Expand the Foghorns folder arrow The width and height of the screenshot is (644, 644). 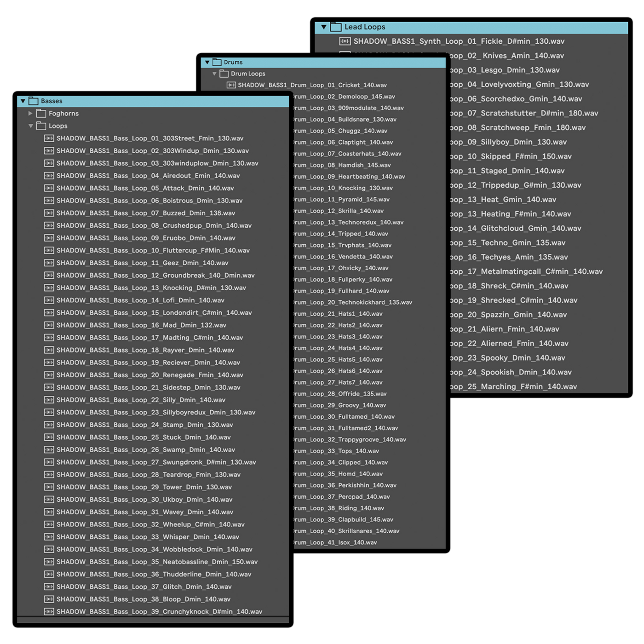(x=30, y=114)
